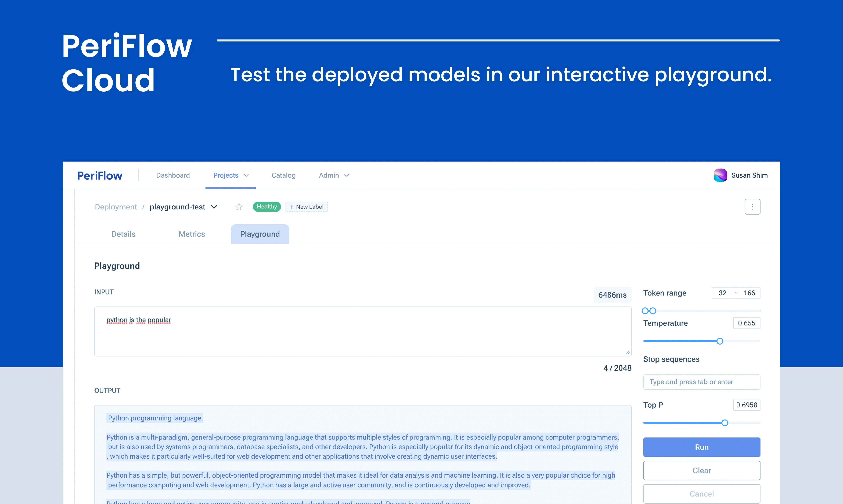Screen dimensions: 843x504
Task: Click the Token range label
Action: point(665,293)
